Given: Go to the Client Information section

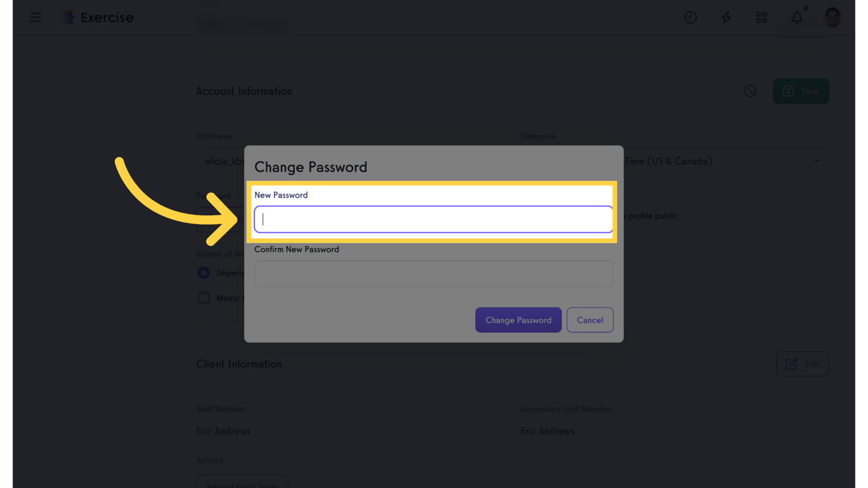Looking at the screenshot, I should pos(239,363).
